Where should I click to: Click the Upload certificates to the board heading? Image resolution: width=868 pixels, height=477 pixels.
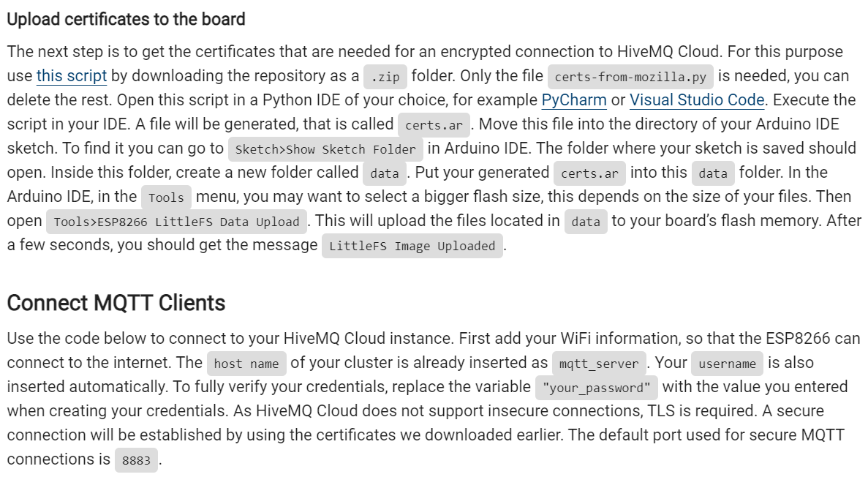(x=127, y=20)
